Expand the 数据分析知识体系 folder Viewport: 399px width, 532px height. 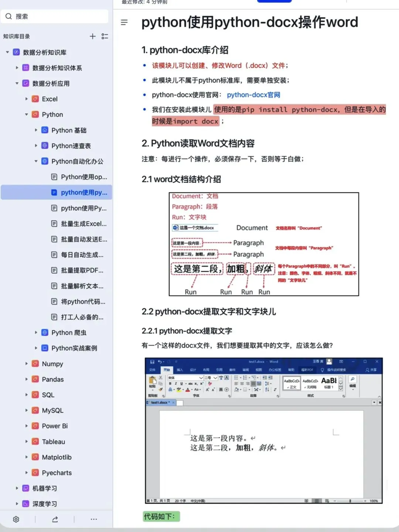17,68
